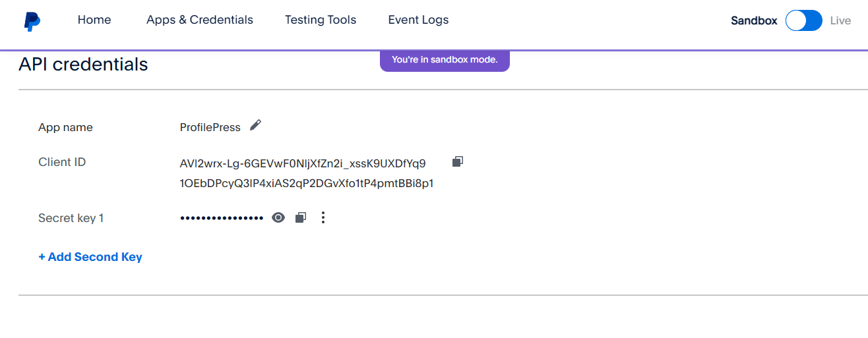Click the "You're in sandbox mode." banner
Viewport: 868px width, 338px height.
(445, 60)
